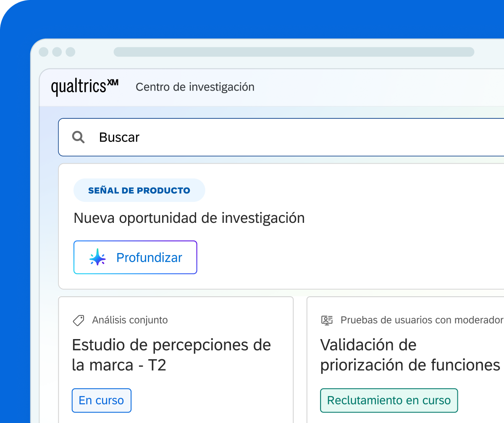Open the Validación de priorización de funciones study
504x423 pixels.
coord(410,355)
